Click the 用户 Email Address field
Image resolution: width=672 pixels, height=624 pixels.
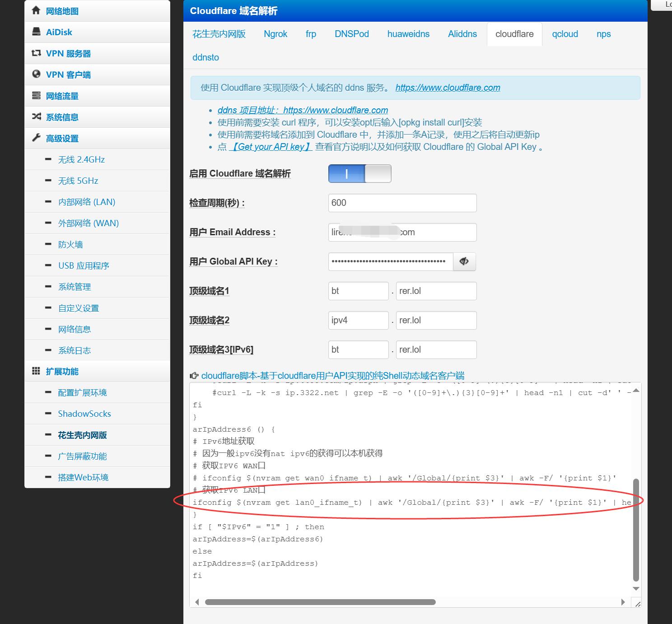point(402,232)
